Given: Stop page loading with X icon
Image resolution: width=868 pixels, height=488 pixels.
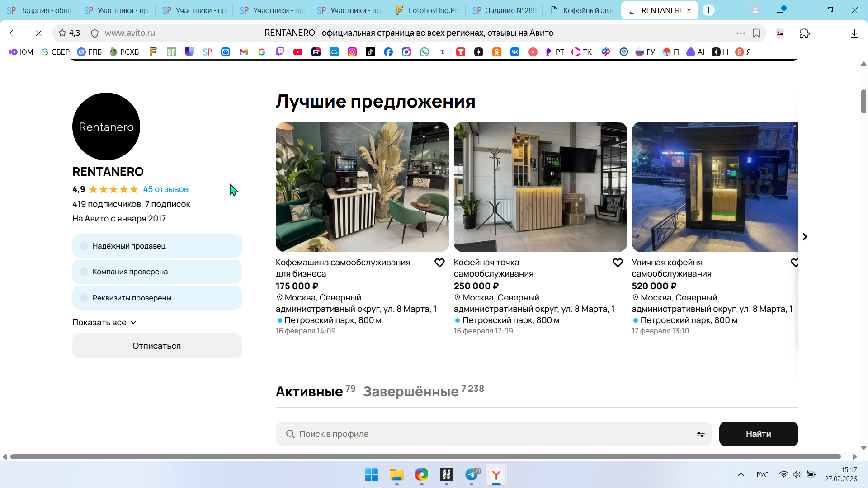Looking at the screenshot, I should 38,33.
